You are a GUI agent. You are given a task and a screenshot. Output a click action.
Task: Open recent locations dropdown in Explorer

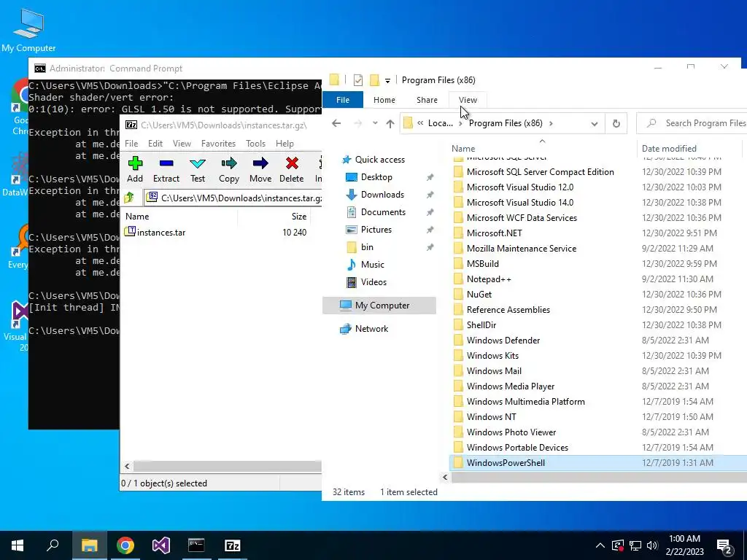tap(375, 123)
